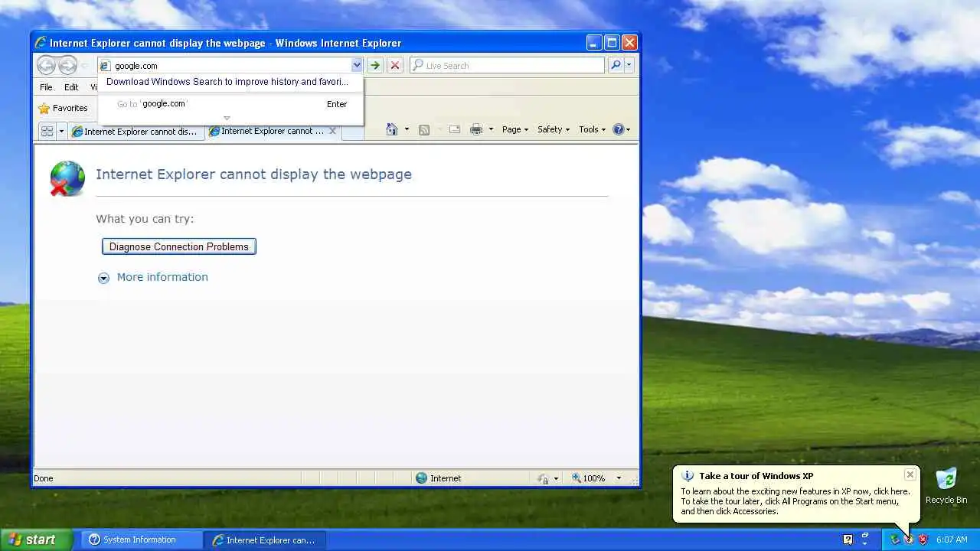Click the page icon in address bar
Viewport: 980px width, 551px height.
(106, 66)
